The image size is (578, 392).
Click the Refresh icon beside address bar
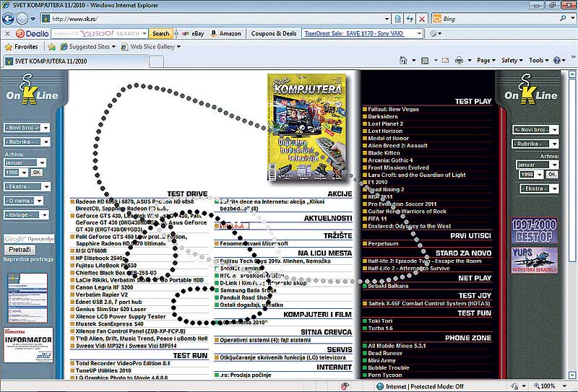(410, 19)
